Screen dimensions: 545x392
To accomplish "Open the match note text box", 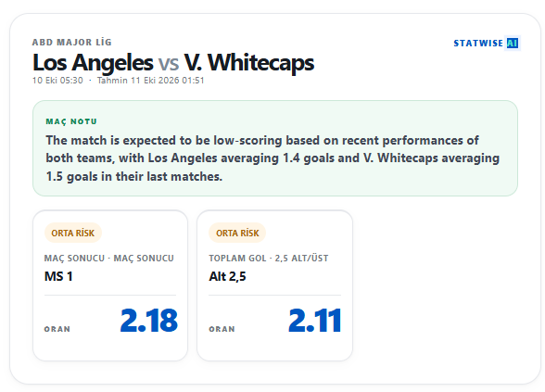I will pyautogui.click(x=275, y=148).
